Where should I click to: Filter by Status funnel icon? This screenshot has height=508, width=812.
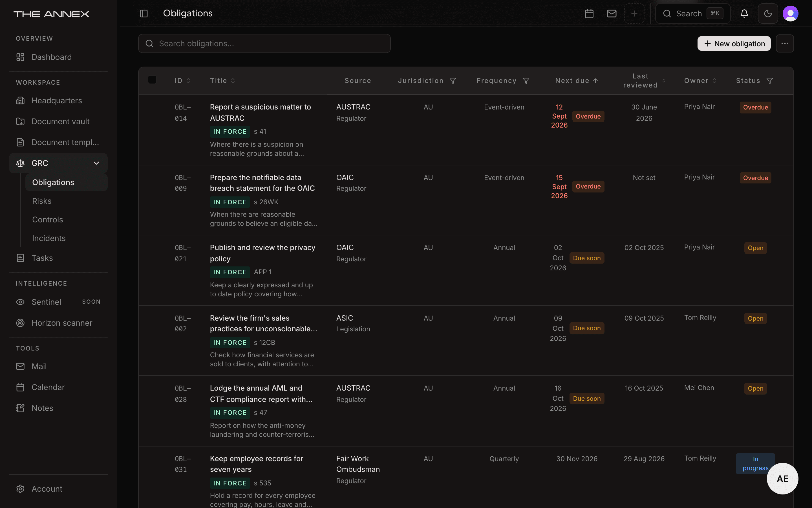coord(770,81)
